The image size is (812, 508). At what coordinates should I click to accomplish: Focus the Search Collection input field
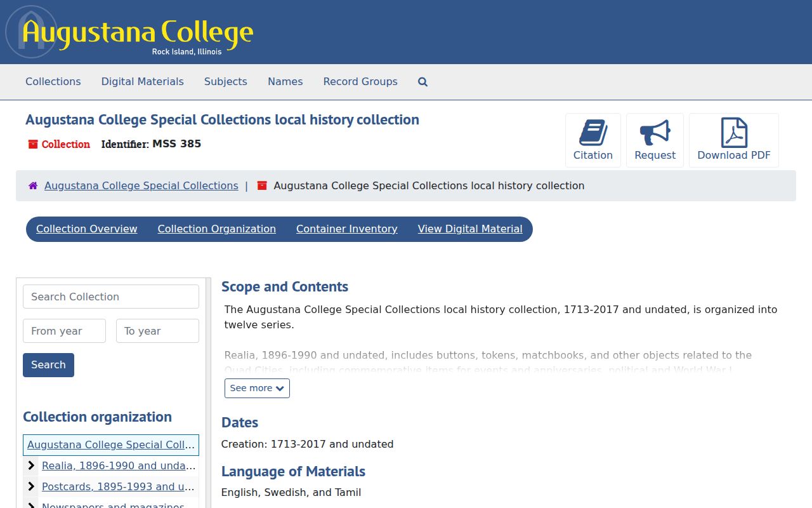click(x=111, y=297)
